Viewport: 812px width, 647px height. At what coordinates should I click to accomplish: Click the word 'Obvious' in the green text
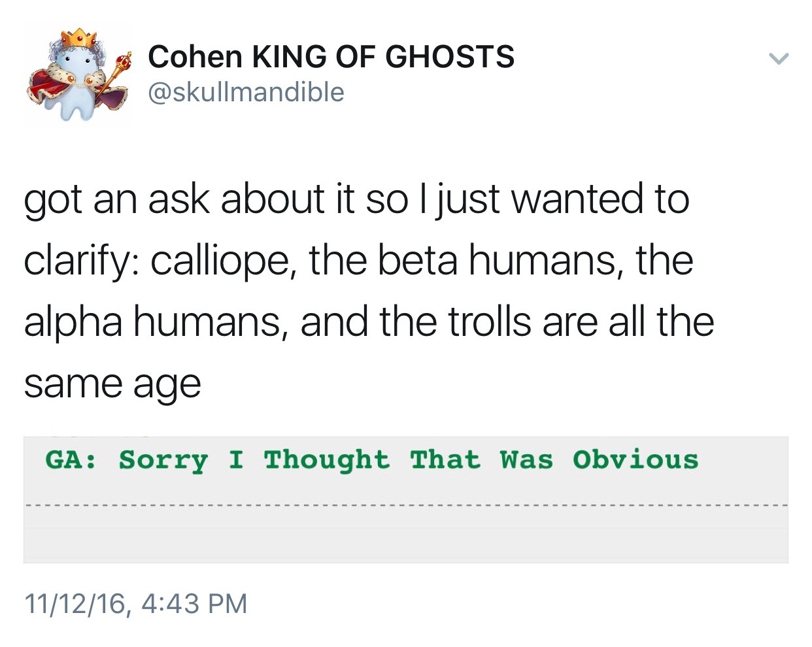(635, 460)
